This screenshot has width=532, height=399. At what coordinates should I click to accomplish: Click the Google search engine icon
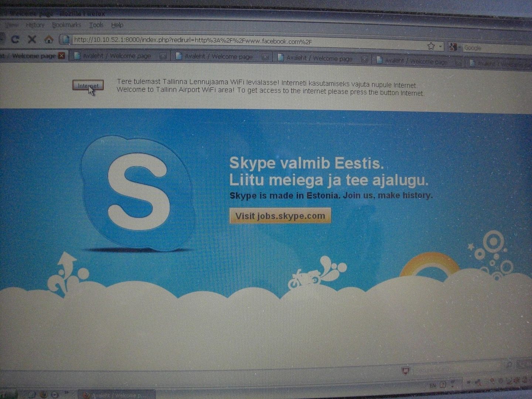[453, 47]
